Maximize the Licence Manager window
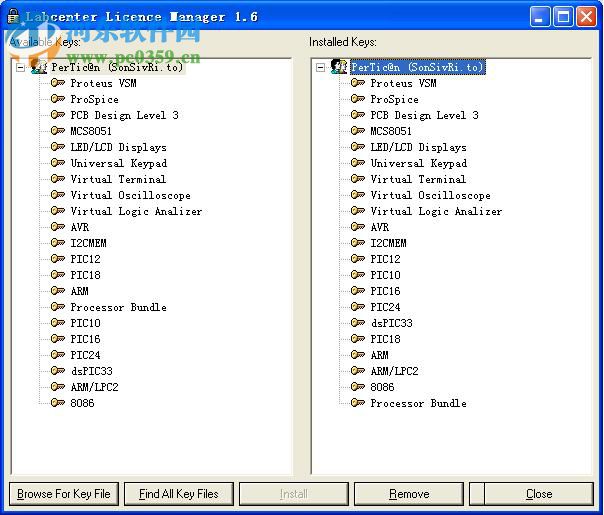 pos(563,17)
